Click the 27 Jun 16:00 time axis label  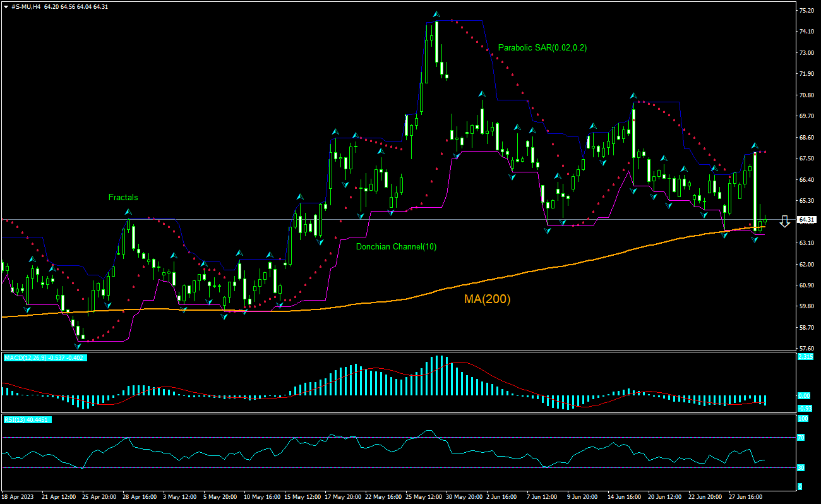746,497
